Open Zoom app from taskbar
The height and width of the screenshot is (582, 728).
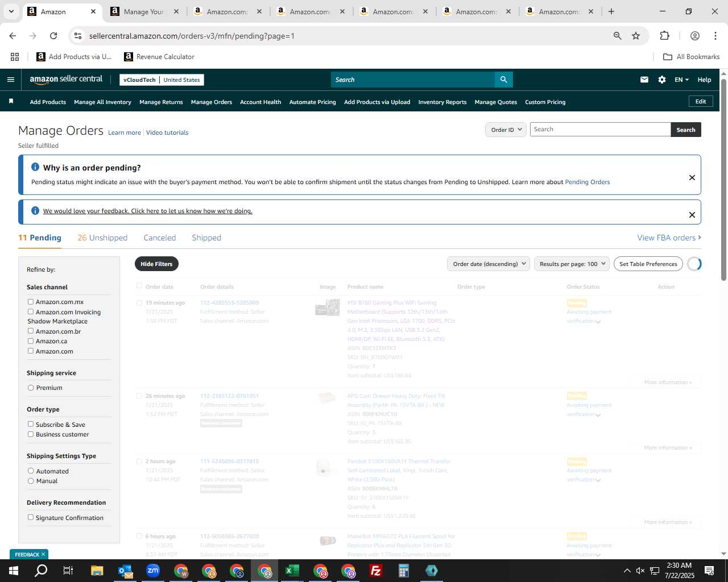[152, 571]
